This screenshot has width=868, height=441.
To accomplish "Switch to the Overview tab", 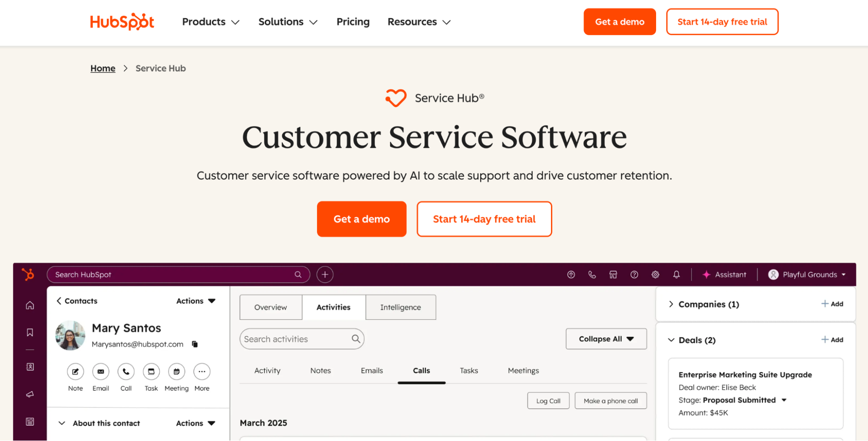I will 271,307.
